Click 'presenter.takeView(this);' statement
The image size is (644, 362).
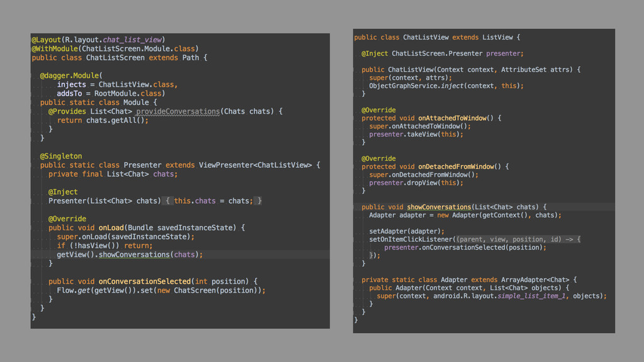click(416, 134)
